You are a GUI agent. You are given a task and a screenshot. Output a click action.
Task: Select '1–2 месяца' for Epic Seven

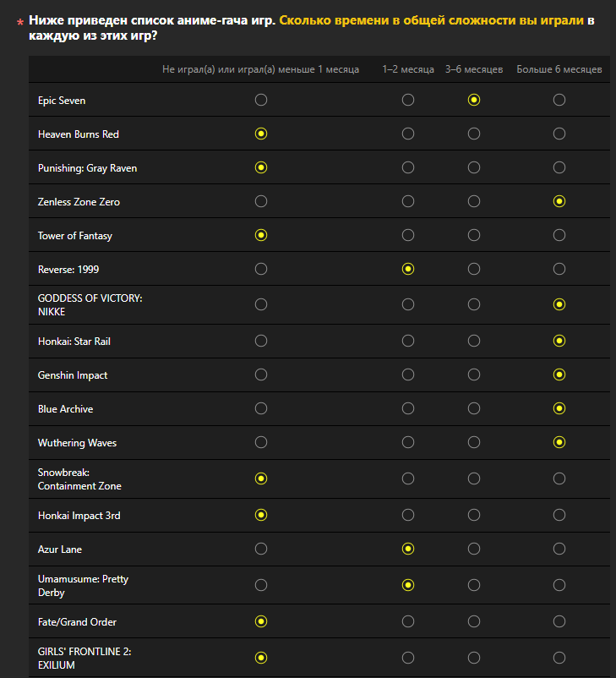[x=407, y=100]
